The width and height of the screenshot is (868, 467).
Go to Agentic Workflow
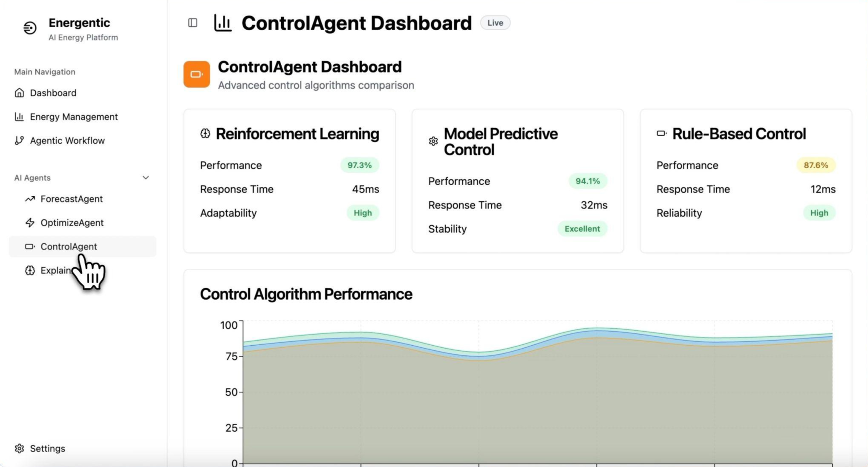click(x=67, y=140)
